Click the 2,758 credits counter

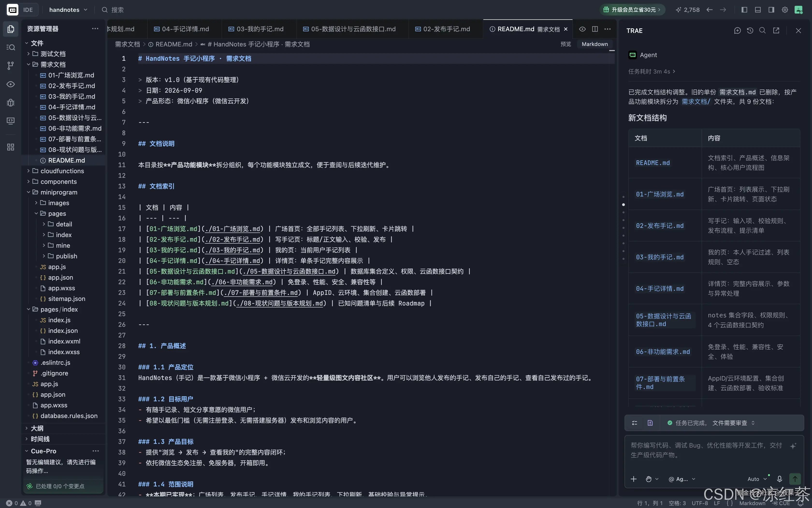(x=688, y=10)
